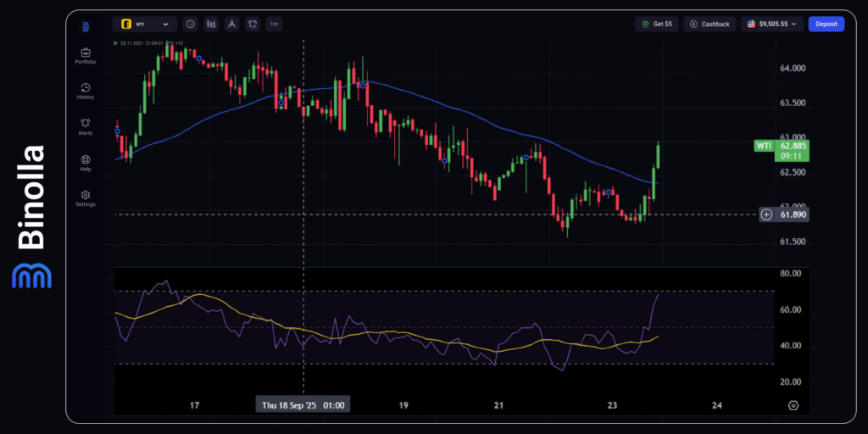Open Help lifebuoy icon
This screenshot has width=868, height=434.
tap(85, 160)
